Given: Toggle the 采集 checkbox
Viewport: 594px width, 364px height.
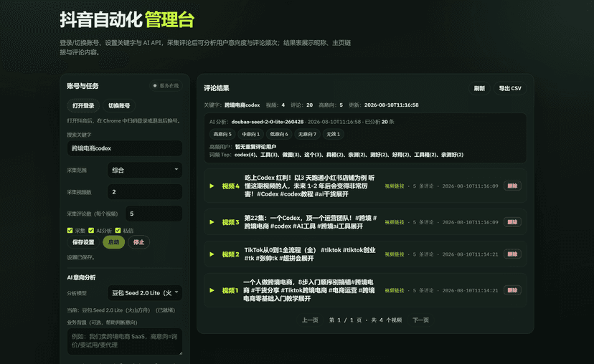Looking at the screenshot, I should (70, 231).
